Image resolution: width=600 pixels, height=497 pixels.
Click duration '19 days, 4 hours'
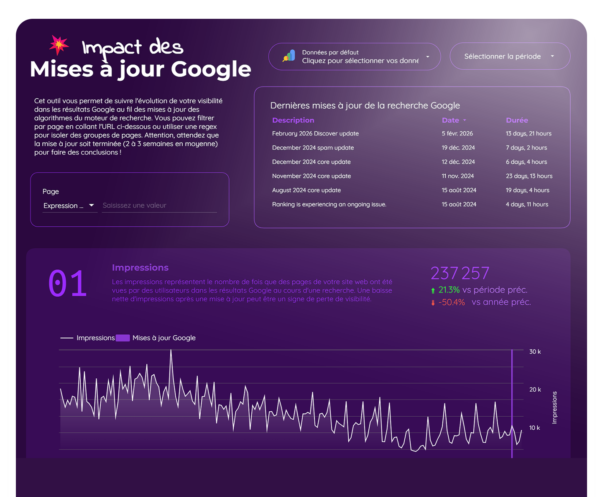527,190
